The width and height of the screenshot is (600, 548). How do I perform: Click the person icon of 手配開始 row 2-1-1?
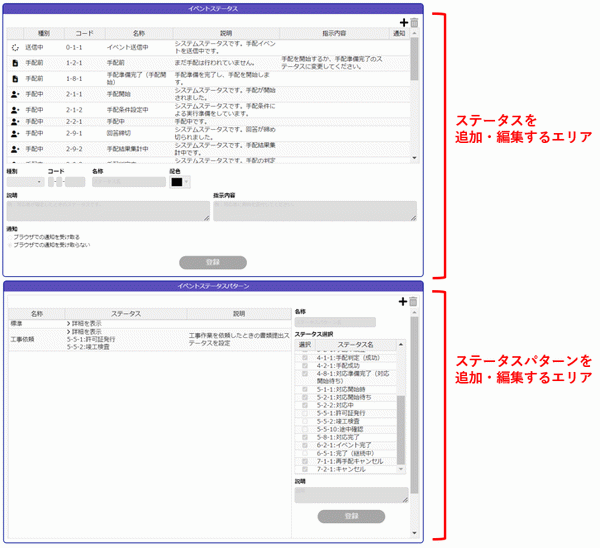coord(14,94)
